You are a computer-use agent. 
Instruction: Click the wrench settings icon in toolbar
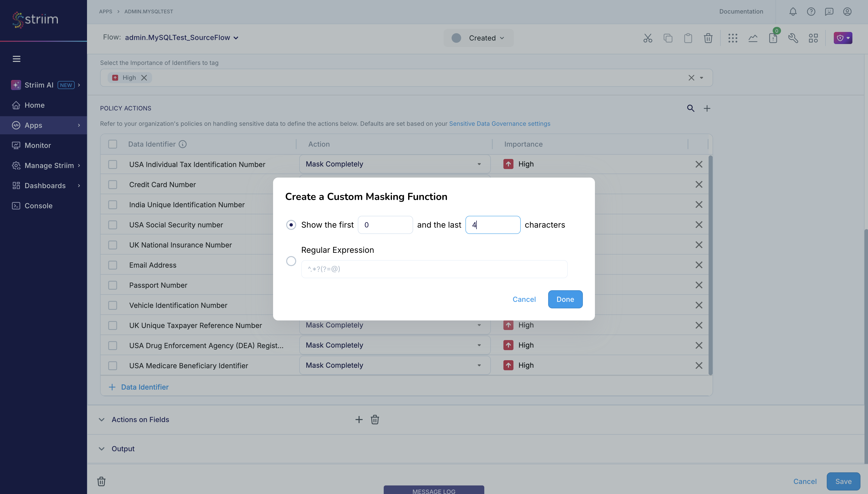click(x=793, y=38)
